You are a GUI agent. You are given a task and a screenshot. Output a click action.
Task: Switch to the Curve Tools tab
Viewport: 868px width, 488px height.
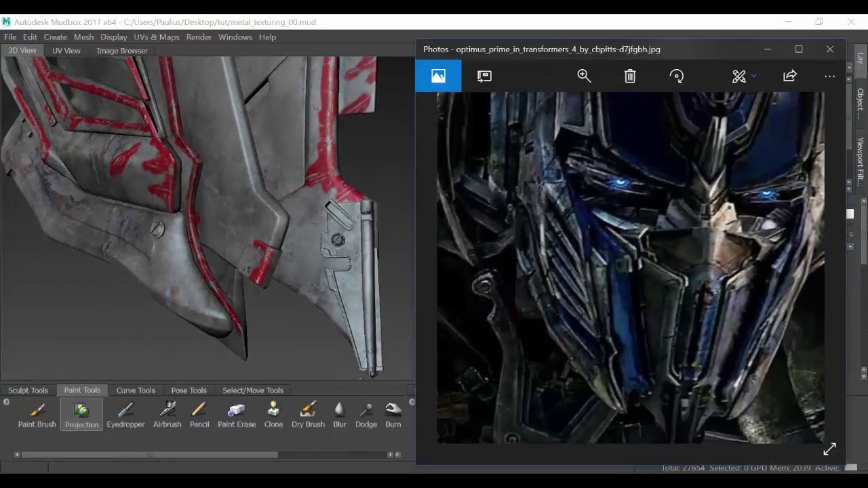click(136, 390)
